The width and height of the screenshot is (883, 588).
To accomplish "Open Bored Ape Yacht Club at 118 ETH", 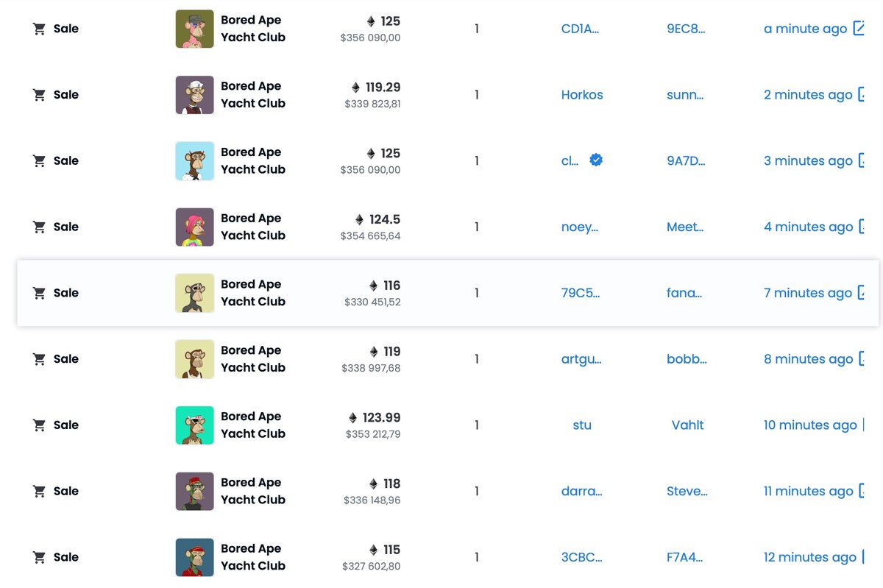I will [x=253, y=491].
